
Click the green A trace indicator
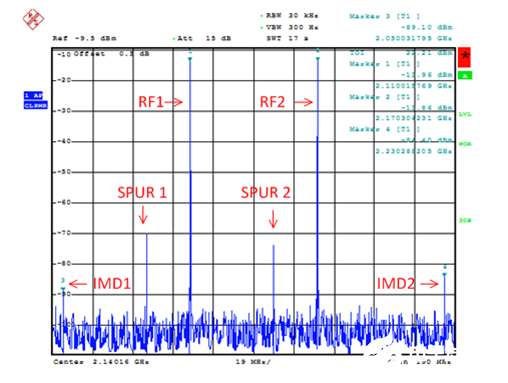click(465, 75)
